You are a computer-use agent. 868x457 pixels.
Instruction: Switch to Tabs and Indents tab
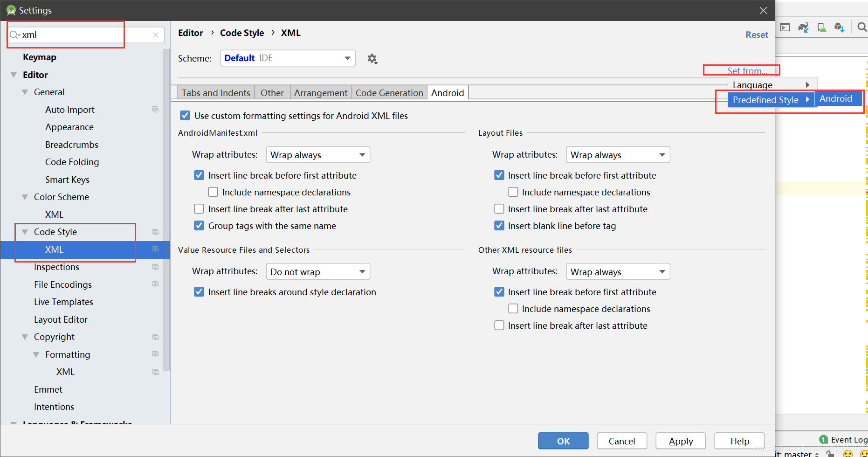pyautogui.click(x=216, y=93)
